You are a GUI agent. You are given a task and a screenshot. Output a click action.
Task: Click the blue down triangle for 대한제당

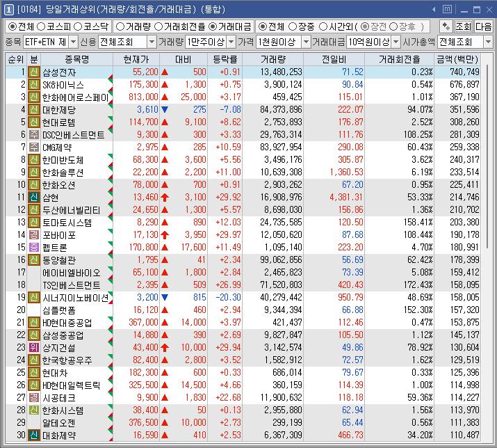tap(165, 110)
